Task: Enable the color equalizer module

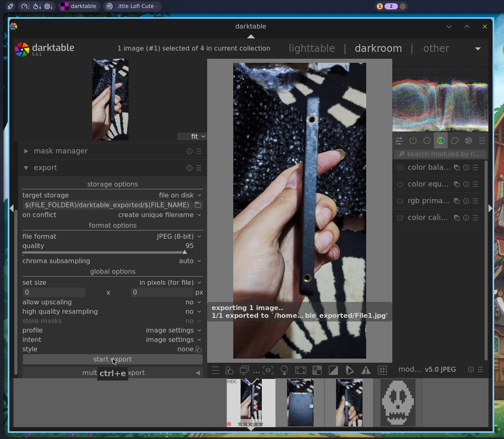Action: click(x=400, y=184)
